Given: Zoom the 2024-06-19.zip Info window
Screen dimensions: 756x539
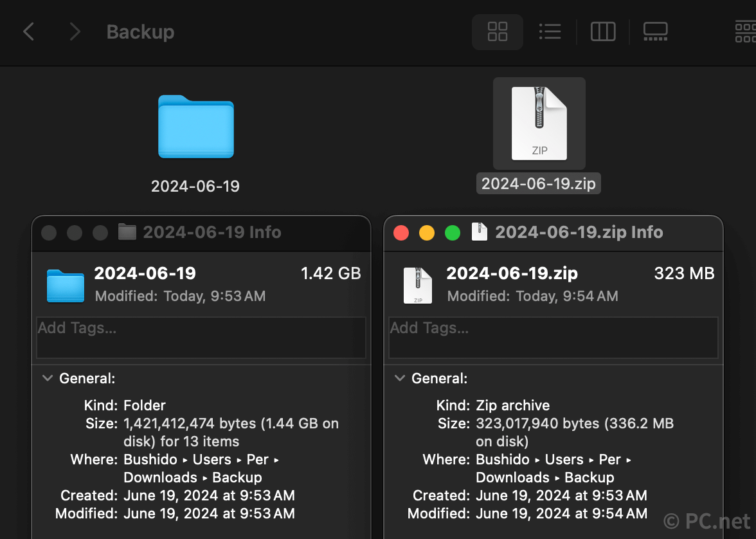Looking at the screenshot, I should (453, 233).
